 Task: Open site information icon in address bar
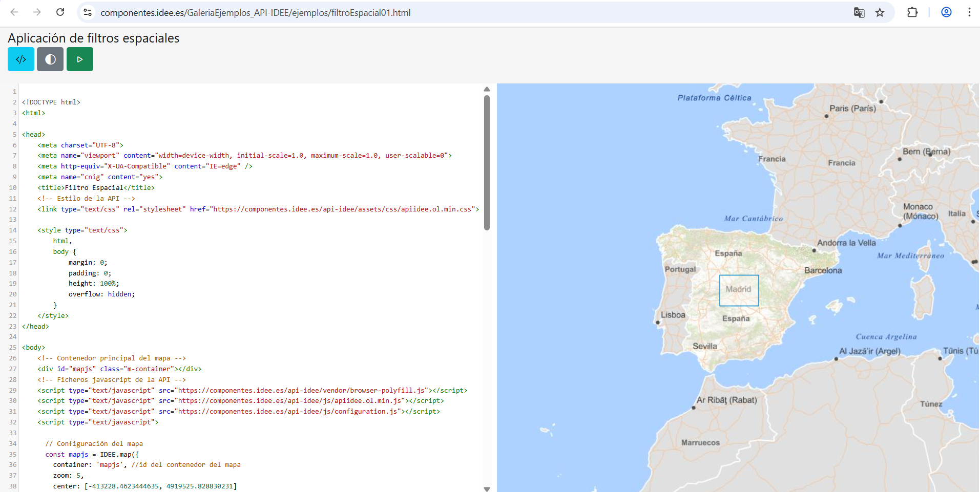click(x=88, y=12)
